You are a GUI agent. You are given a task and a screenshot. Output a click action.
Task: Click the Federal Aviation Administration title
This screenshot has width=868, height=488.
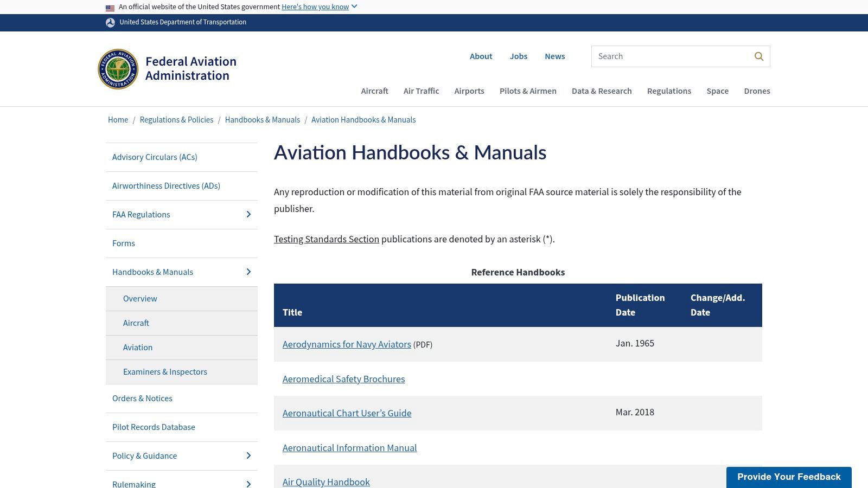[x=190, y=68]
